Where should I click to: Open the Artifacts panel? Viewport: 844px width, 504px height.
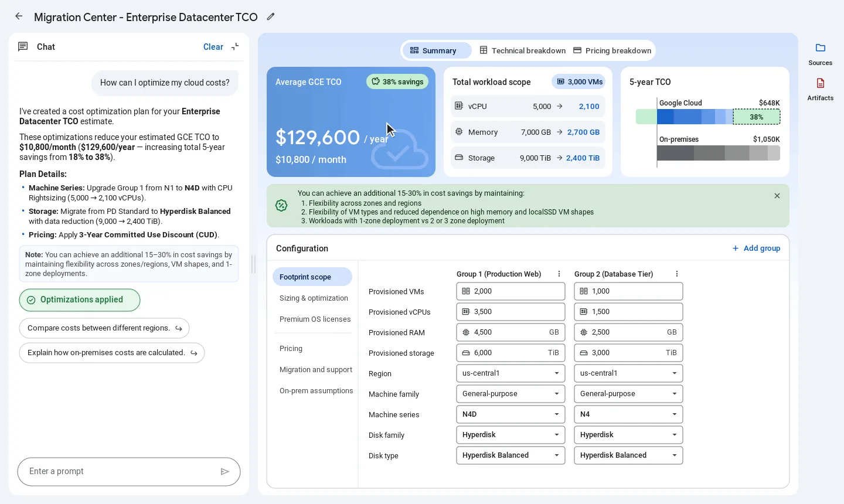[x=821, y=88]
